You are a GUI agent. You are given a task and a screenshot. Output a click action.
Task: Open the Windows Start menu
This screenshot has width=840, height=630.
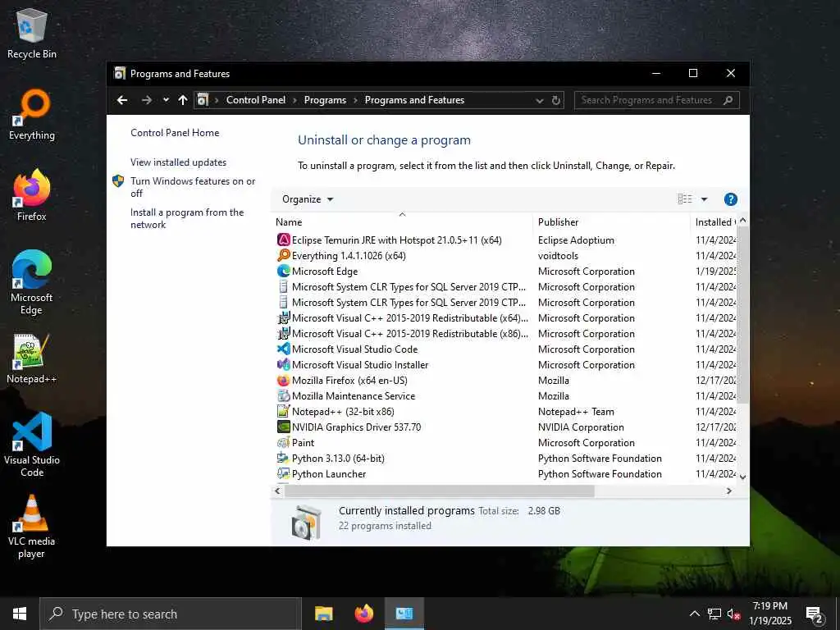20,614
